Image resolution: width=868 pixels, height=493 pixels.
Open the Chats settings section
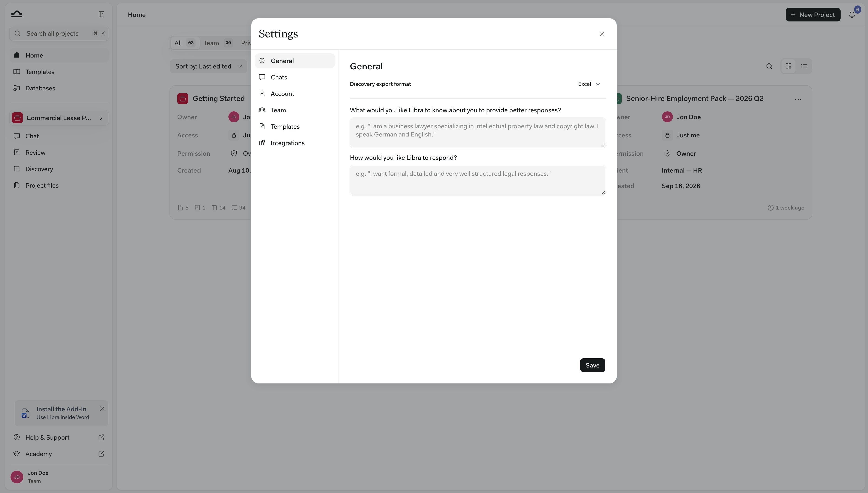(x=294, y=77)
